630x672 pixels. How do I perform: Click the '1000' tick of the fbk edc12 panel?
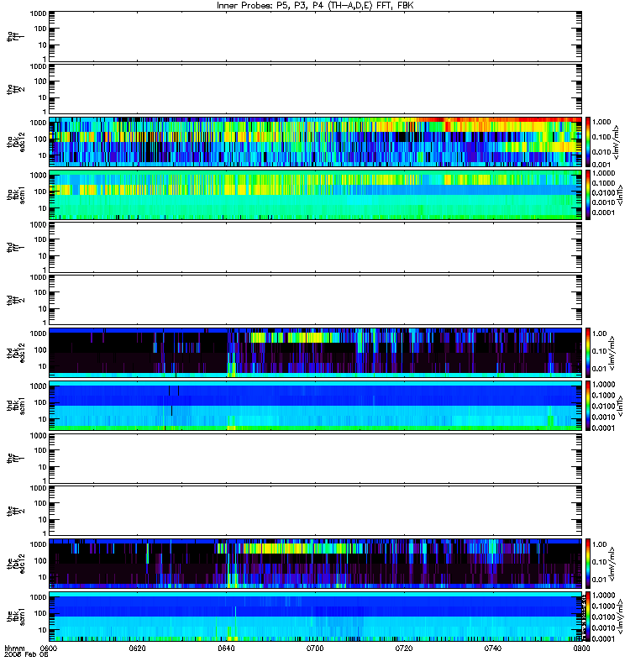(38, 544)
